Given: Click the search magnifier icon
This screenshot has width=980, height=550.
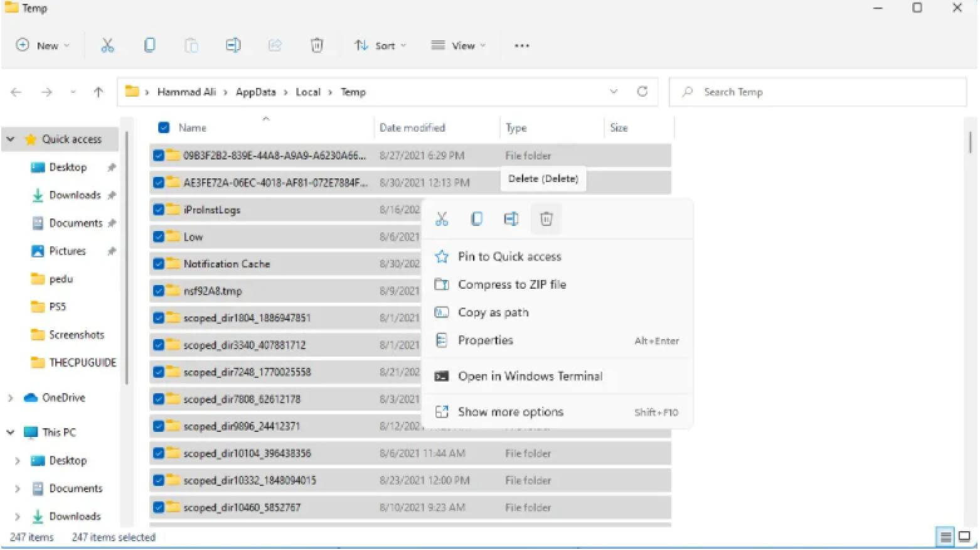Looking at the screenshot, I should 688,92.
